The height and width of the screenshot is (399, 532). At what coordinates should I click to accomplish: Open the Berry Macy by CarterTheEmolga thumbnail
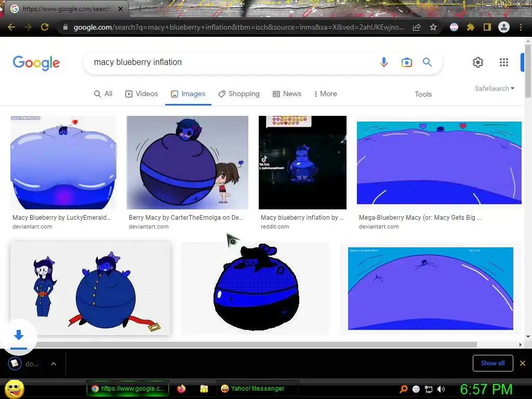187,163
